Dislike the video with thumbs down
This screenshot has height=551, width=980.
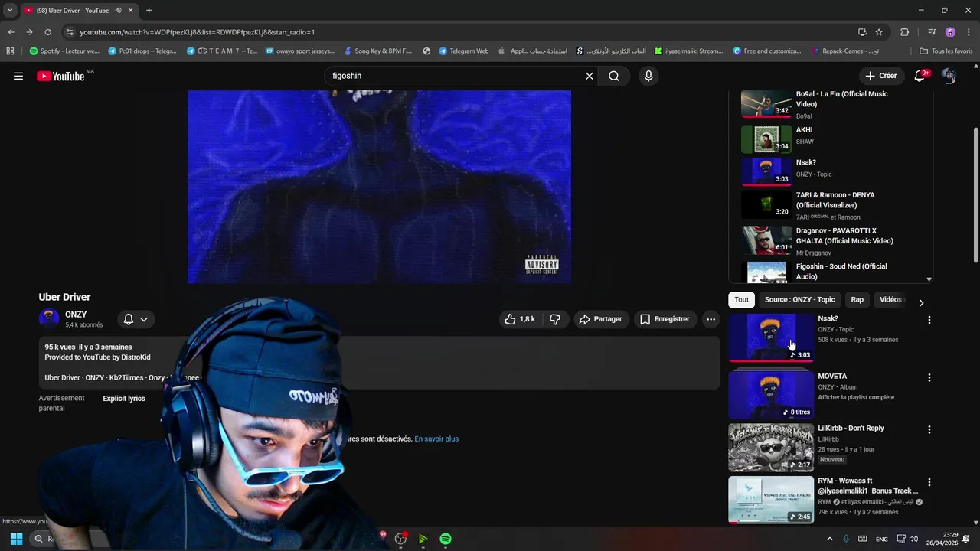555,319
